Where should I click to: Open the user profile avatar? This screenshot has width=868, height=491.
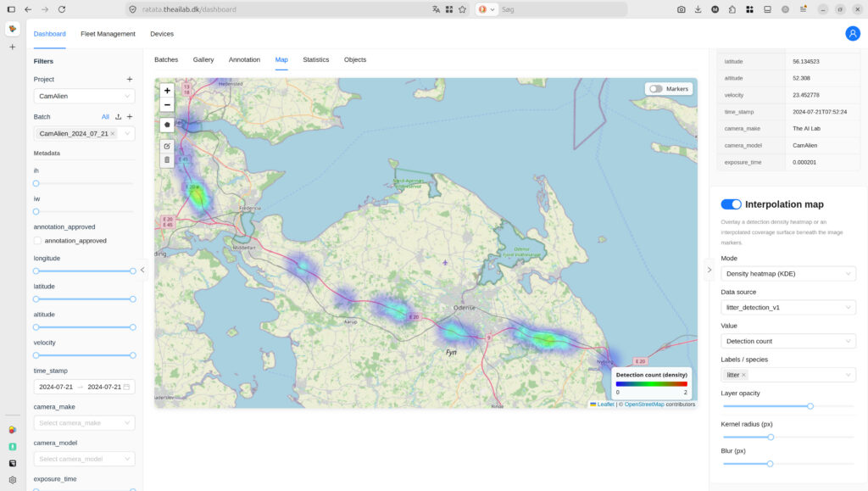tap(853, 34)
